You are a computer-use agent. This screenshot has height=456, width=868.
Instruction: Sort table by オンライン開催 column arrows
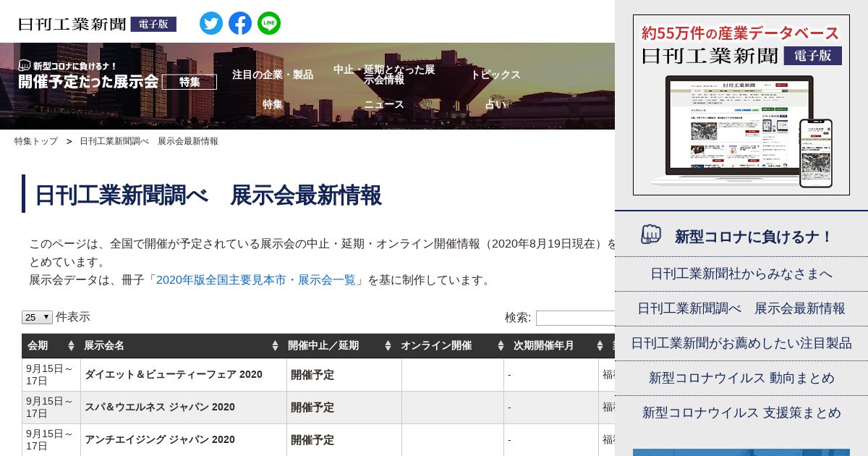coord(499,346)
